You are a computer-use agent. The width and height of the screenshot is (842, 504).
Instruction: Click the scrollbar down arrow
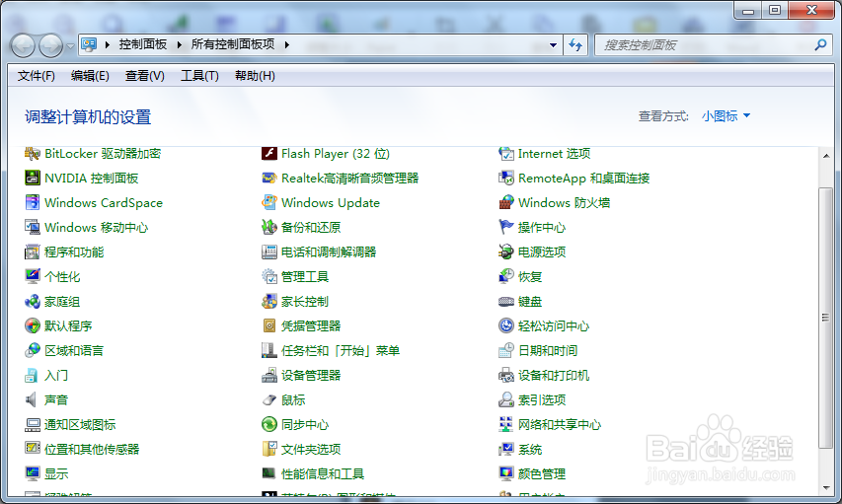click(x=826, y=488)
